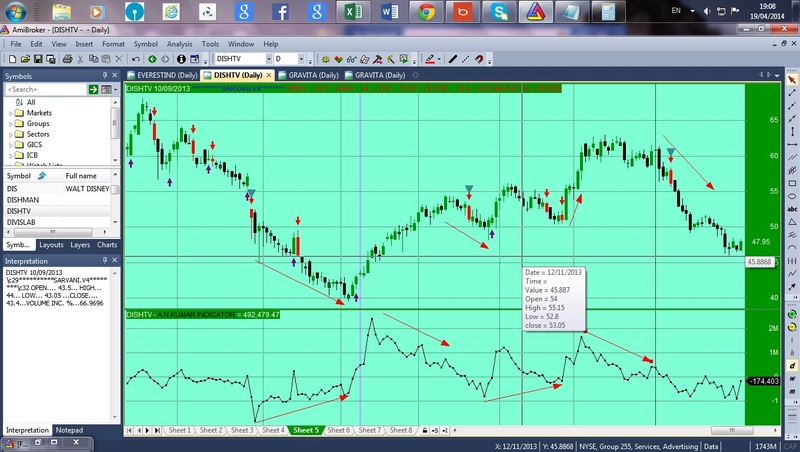Viewport: 800px width, 452px height.
Task: Open Excel from the Windows taskbar
Action: (x=353, y=12)
